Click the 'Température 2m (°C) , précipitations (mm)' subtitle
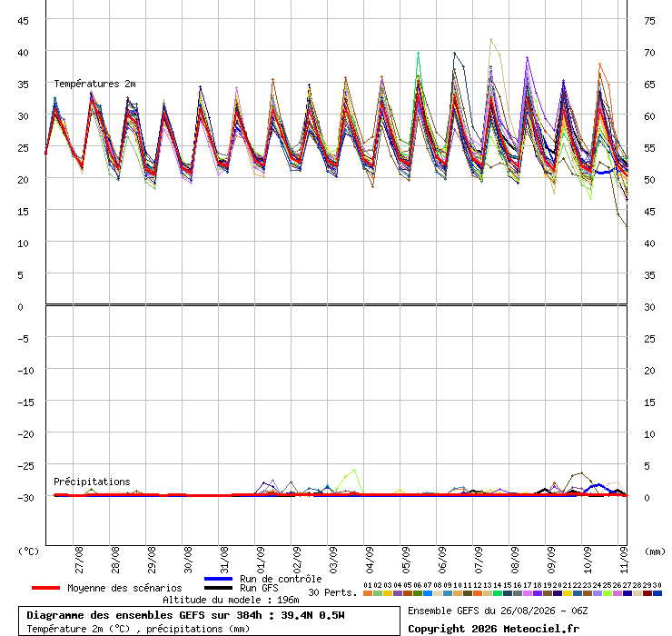The height and width of the screenshot is (636, 672). (x=138, y=629)
